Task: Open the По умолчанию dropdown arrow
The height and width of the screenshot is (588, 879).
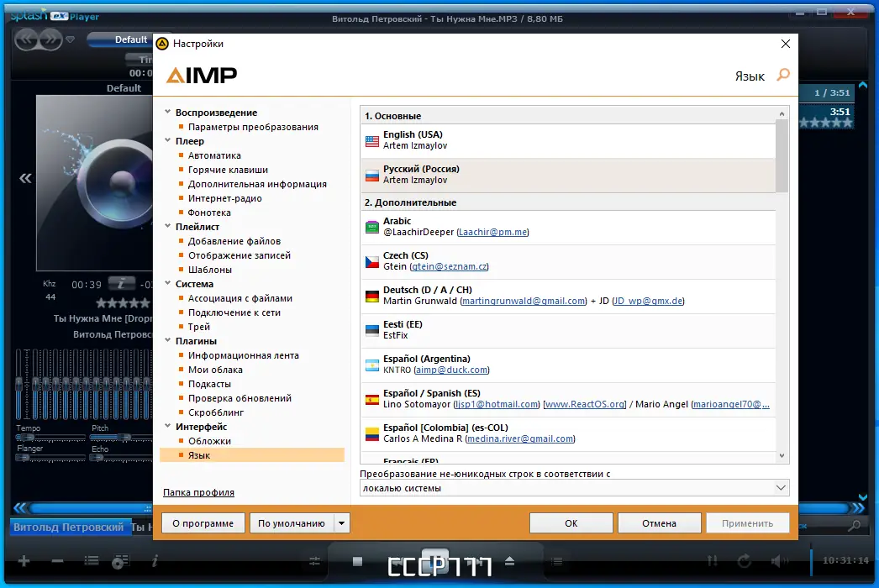Action: (x=341, y=522)
